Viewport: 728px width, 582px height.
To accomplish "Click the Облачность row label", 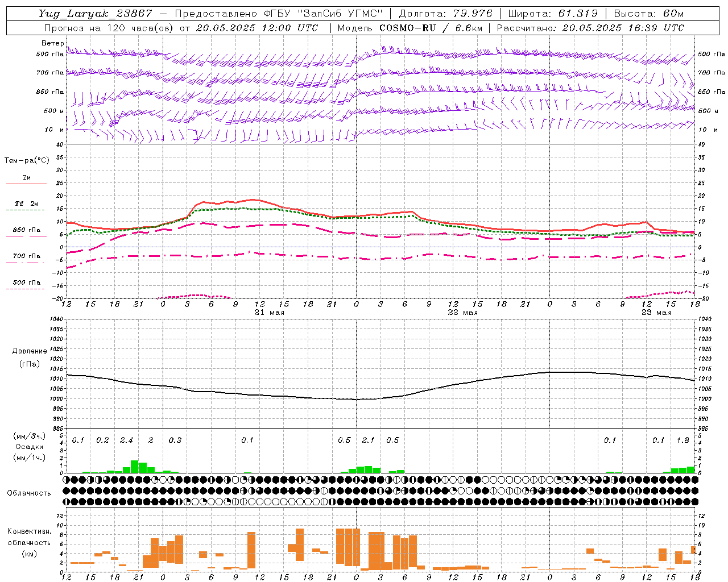I will (29, 493).
